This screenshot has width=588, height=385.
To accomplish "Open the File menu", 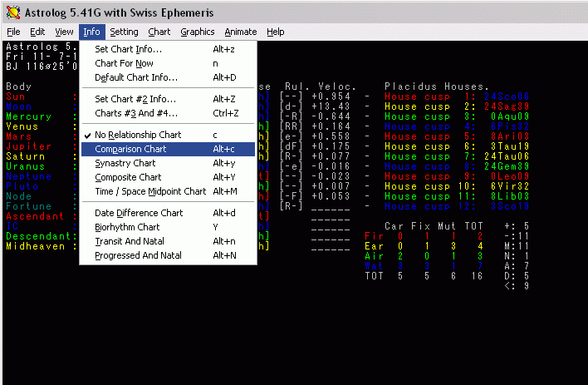I will [x=13, y=32].
